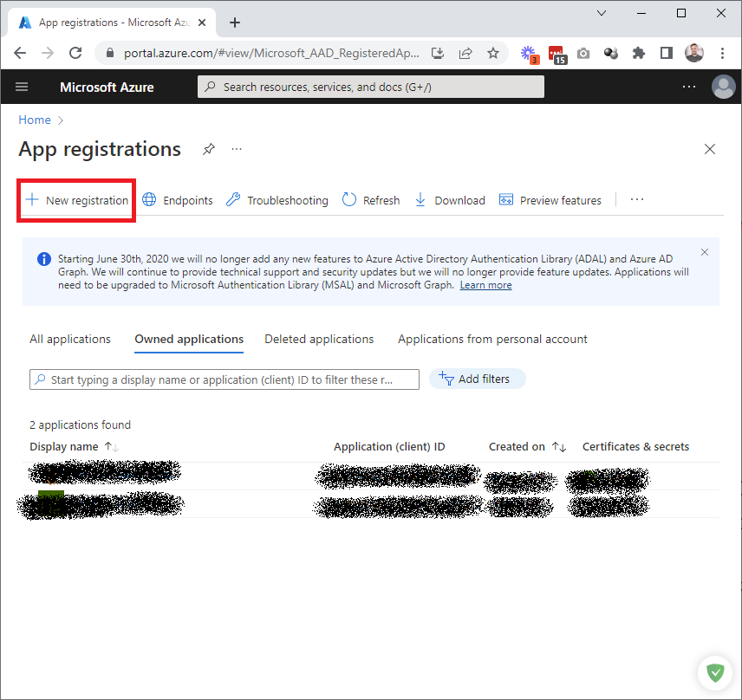This screenshot has width=742, height=700.
Task: Click New registration button
Action: pyautogui.click(x=77, y=200)
